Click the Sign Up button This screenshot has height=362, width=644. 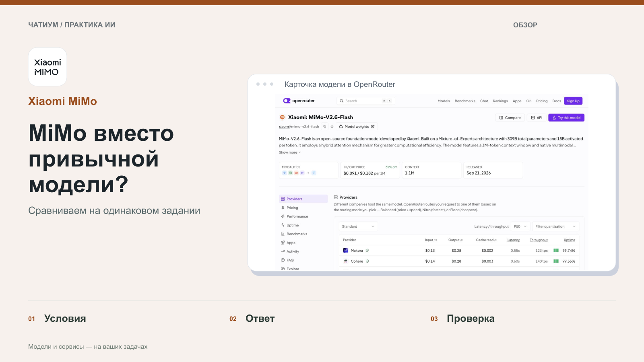point(573,101)
